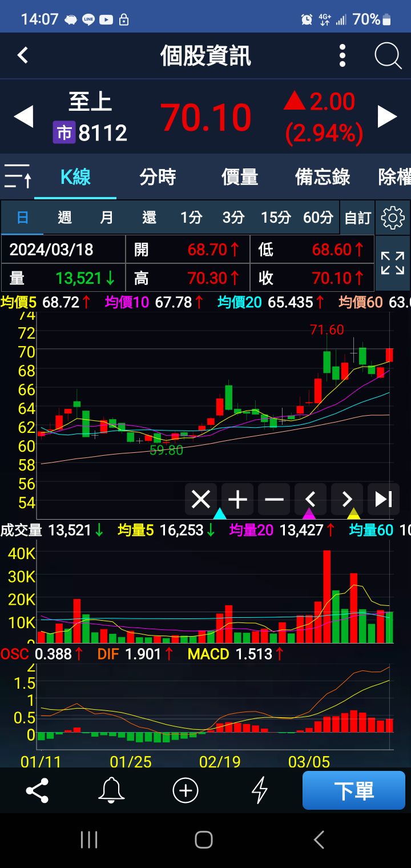The height and width of the screenshot is (868, 411).
Task: Tap the close price 70.10 cell
Action: click(312, 278)
